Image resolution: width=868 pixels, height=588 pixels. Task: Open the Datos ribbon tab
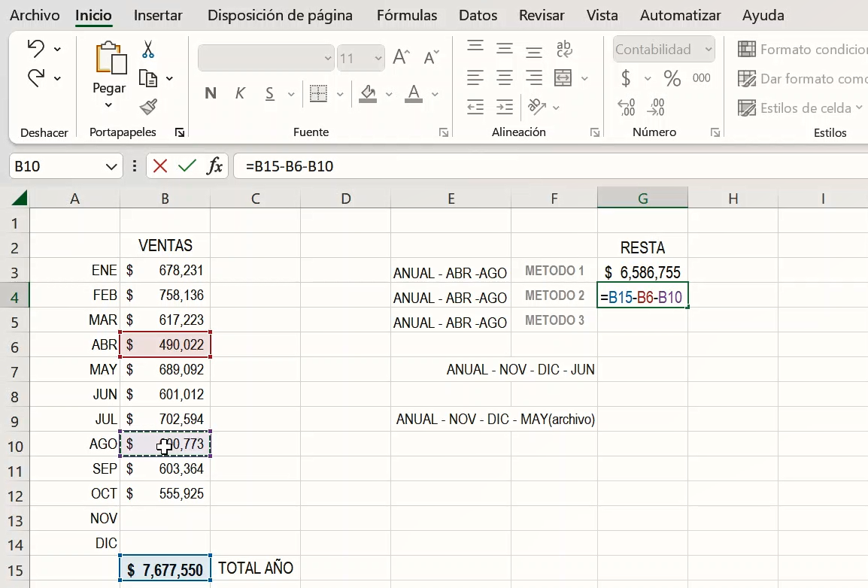[x=477, y=14]
